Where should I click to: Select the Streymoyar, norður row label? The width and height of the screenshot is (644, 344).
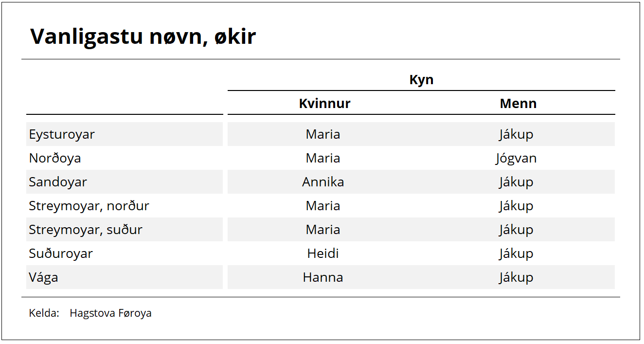point(89,206)
